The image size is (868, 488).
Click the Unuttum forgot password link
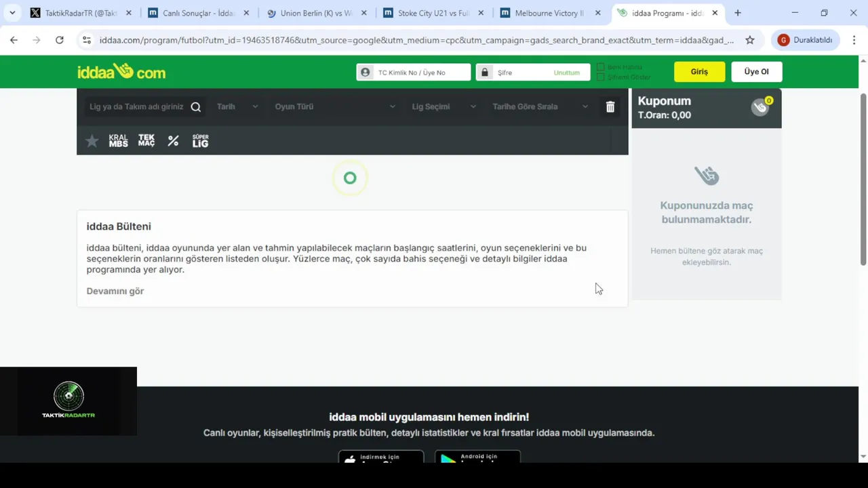567,73
